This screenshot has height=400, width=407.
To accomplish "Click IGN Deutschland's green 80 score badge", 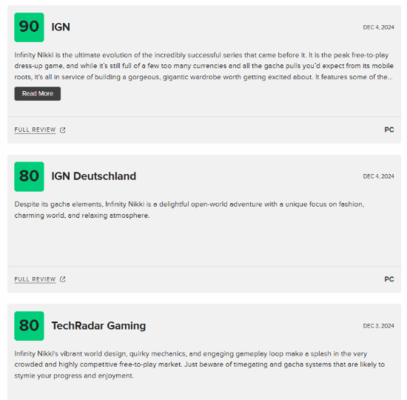I will click(x=29, y=177).
